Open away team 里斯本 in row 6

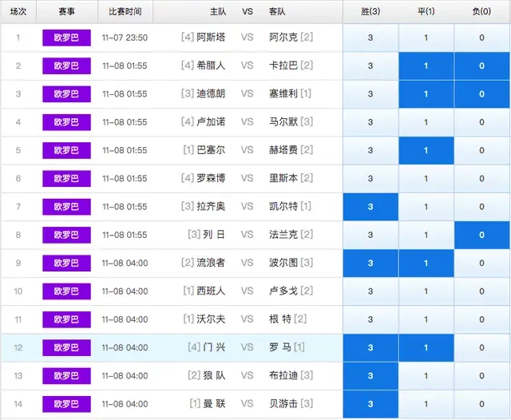coord(283,178)
